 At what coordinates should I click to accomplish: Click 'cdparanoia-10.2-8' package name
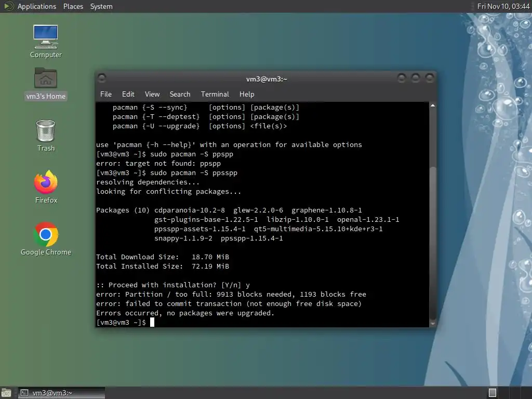(189, 210)
